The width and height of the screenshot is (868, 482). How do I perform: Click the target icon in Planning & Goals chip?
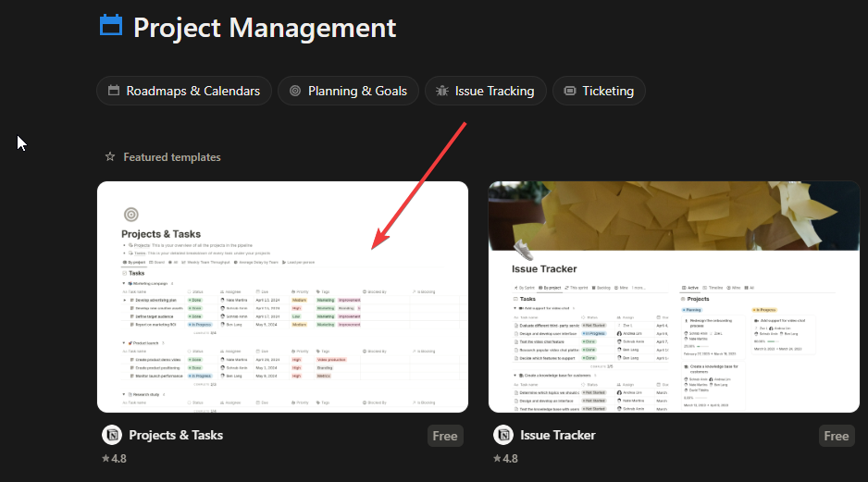pyautogui.click(x=295, y=91)
